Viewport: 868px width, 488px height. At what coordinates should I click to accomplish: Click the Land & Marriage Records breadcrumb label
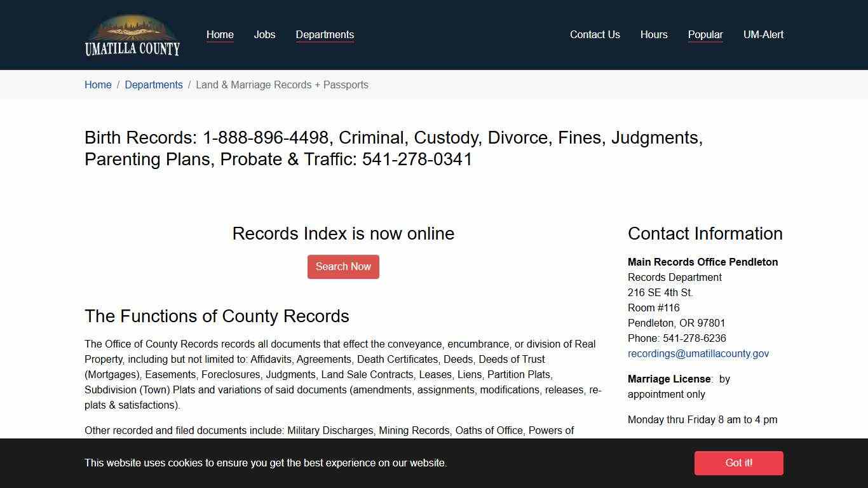click(x=282, y=85)
